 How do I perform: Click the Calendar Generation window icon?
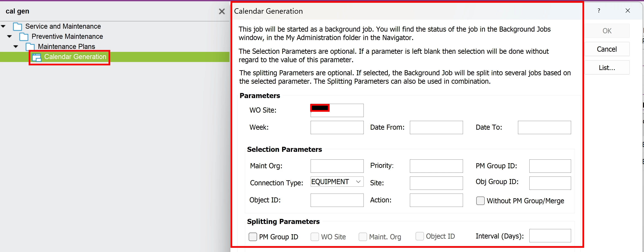pyautogui.click(x=36, y=57)
